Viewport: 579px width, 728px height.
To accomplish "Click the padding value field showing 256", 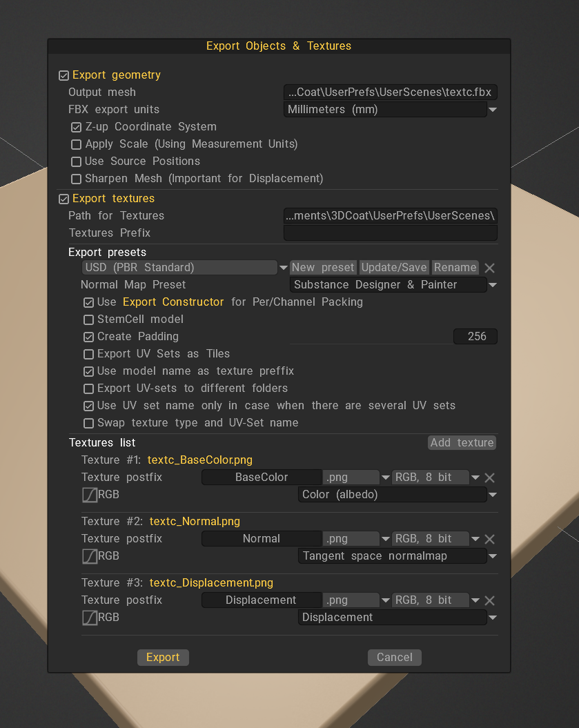I will point(475,337).
